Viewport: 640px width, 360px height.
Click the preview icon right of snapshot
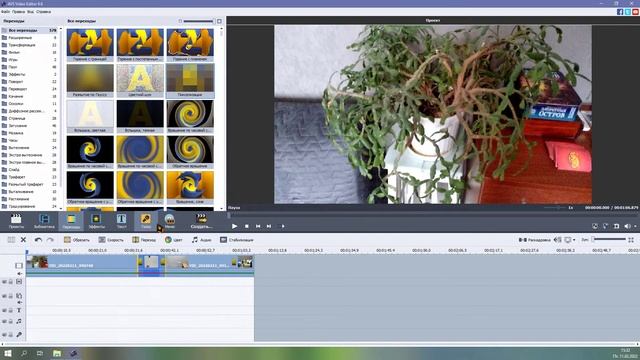606,226
